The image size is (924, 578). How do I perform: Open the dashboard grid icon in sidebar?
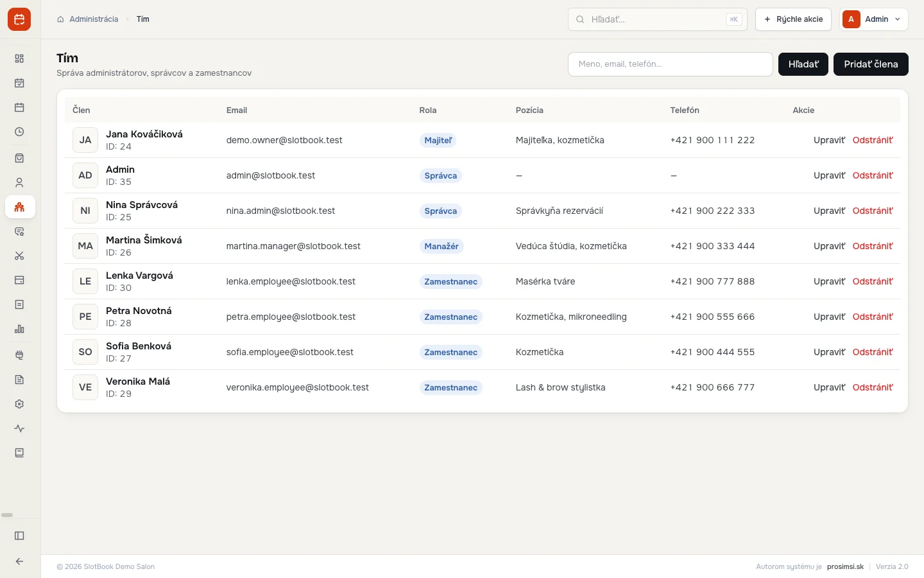[x=19, y=58]
